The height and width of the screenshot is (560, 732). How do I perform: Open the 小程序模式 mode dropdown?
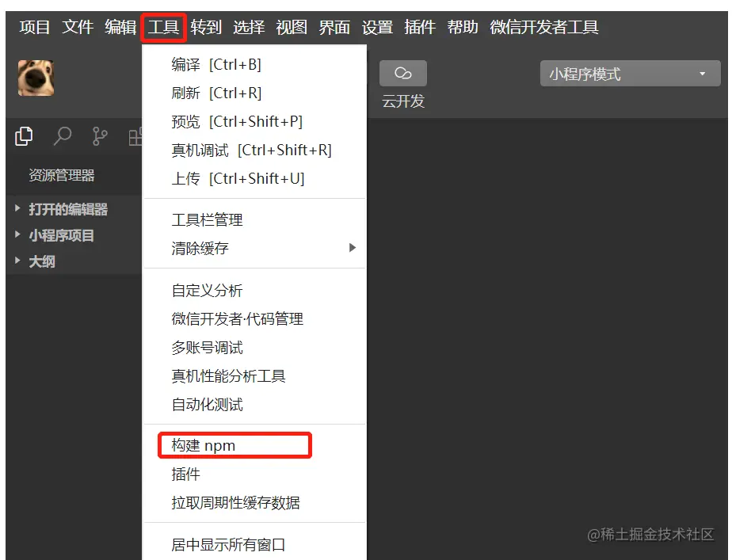(631, 73)
